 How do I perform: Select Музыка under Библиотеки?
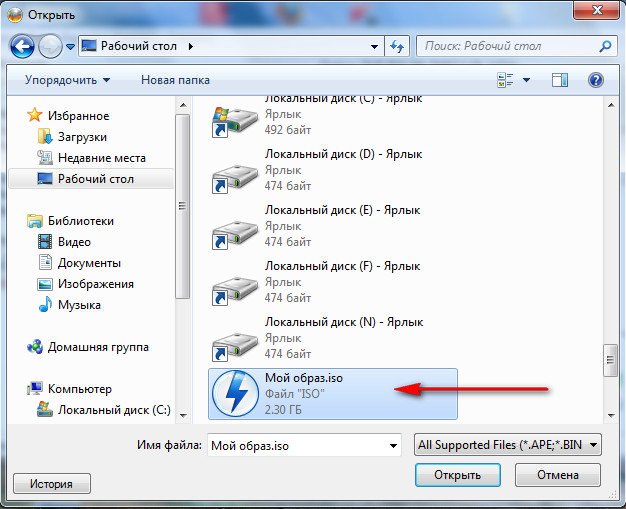point(79,305)
